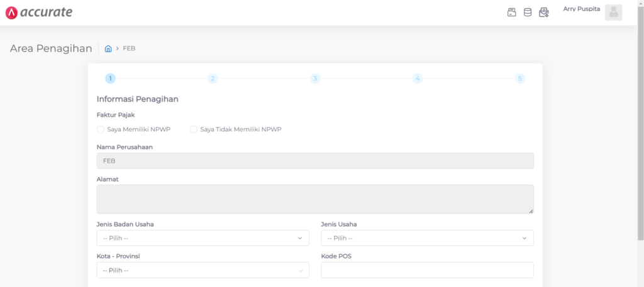
Task: Click the user avatar picture
Action: tap(613, 13)
